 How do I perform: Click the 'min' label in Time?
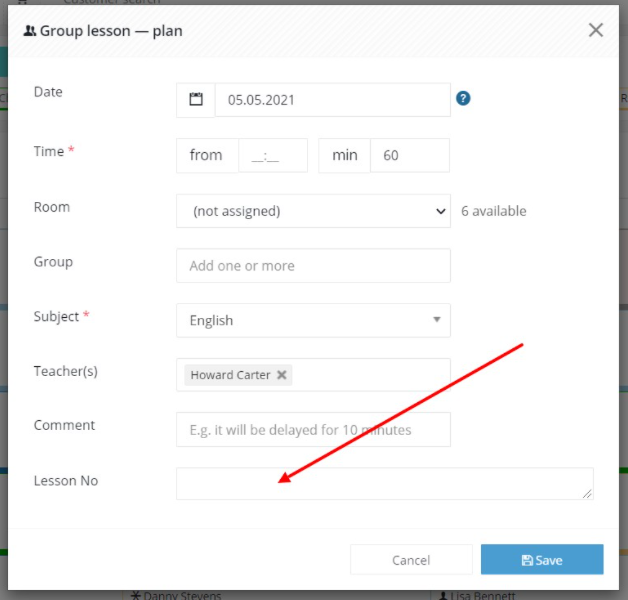tap(344, 155)
